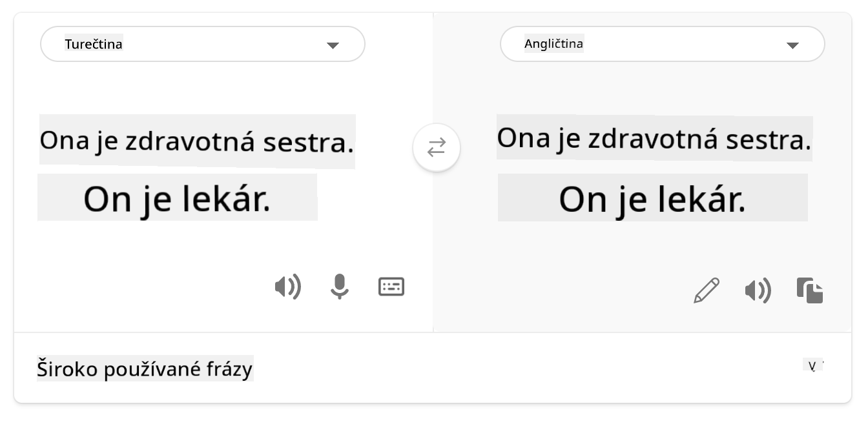Expand phrases section via the chevron

[814, 366]
